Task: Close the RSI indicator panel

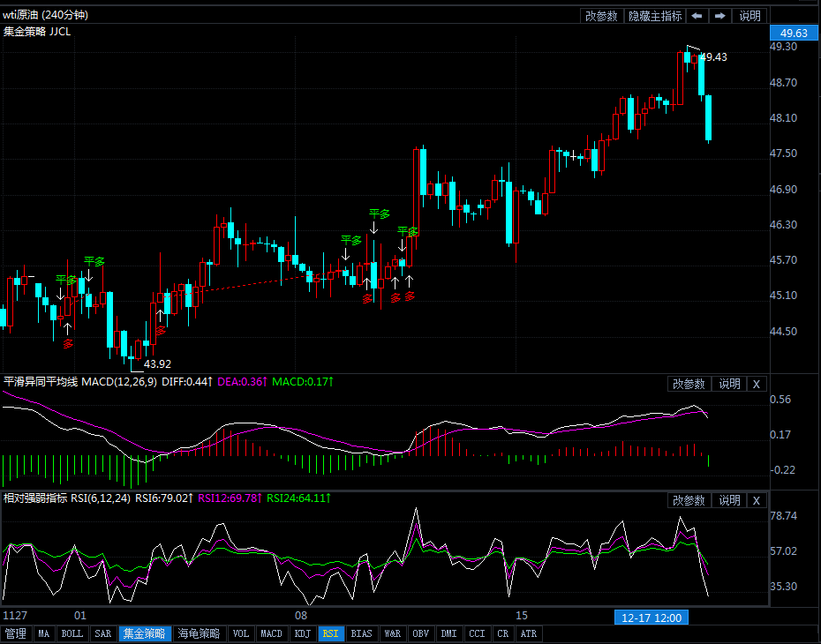Action: [757, 500]
